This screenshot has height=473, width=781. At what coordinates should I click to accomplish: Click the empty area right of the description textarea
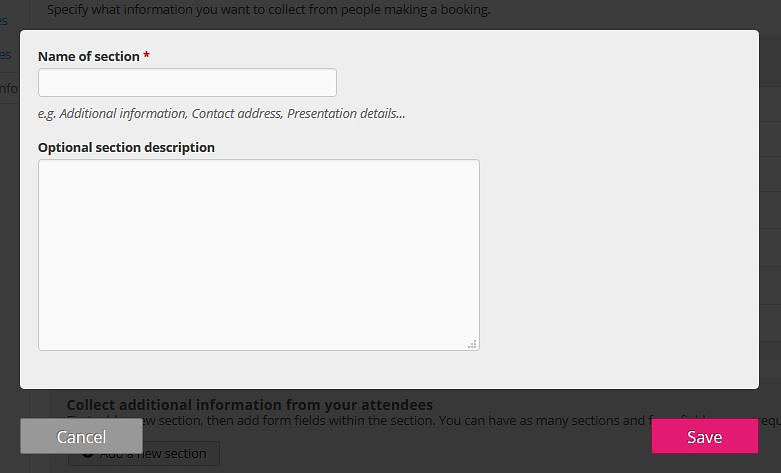pos(618,255)
